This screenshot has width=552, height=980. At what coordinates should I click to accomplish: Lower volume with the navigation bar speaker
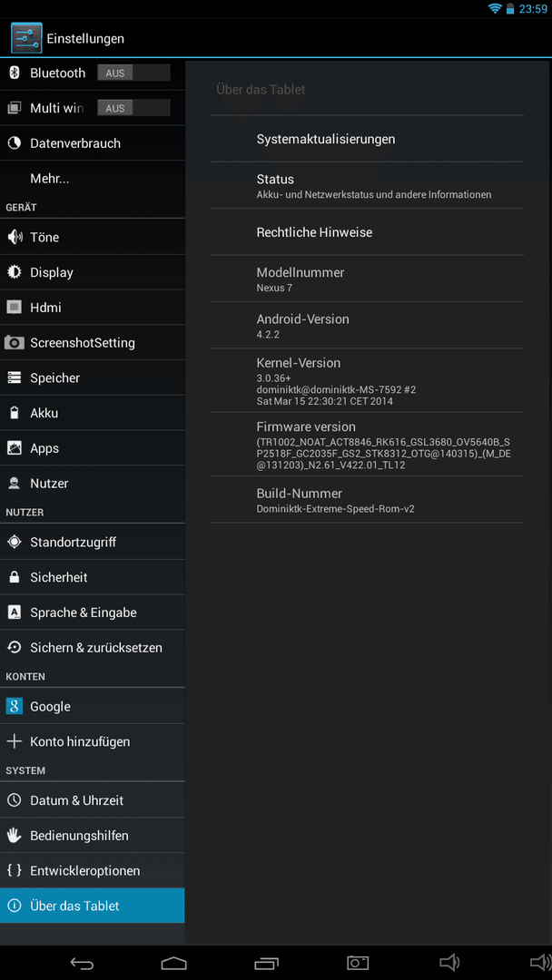click(450, 963)
